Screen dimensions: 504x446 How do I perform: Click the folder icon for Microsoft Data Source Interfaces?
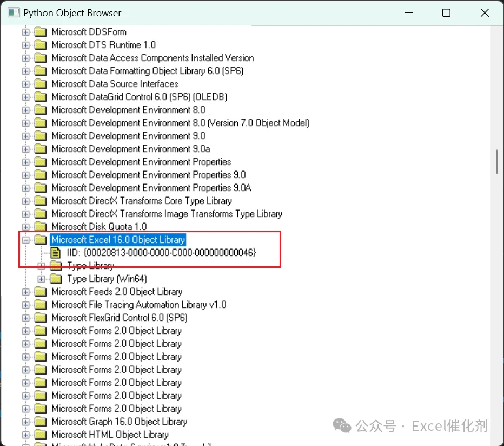41,84
